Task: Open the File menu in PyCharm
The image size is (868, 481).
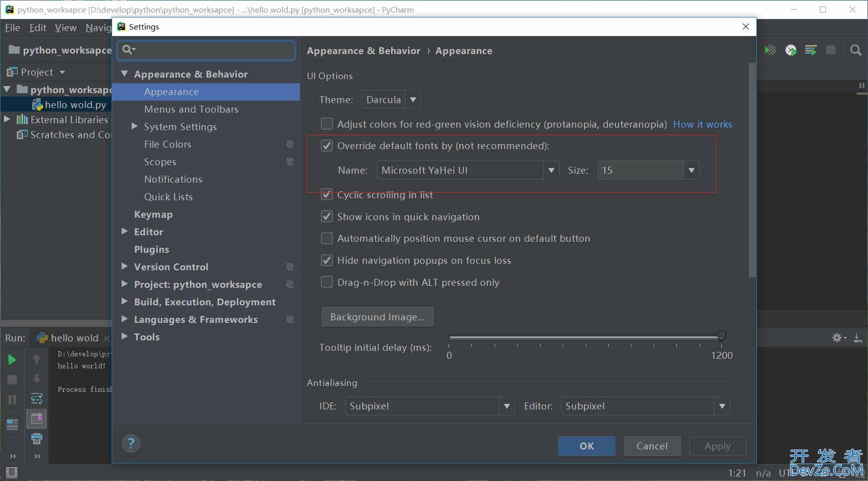Action: 13,28
